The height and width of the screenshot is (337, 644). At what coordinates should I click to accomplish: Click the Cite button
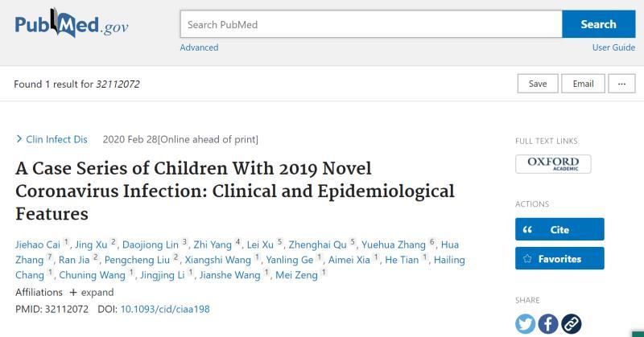coord(559,229)
